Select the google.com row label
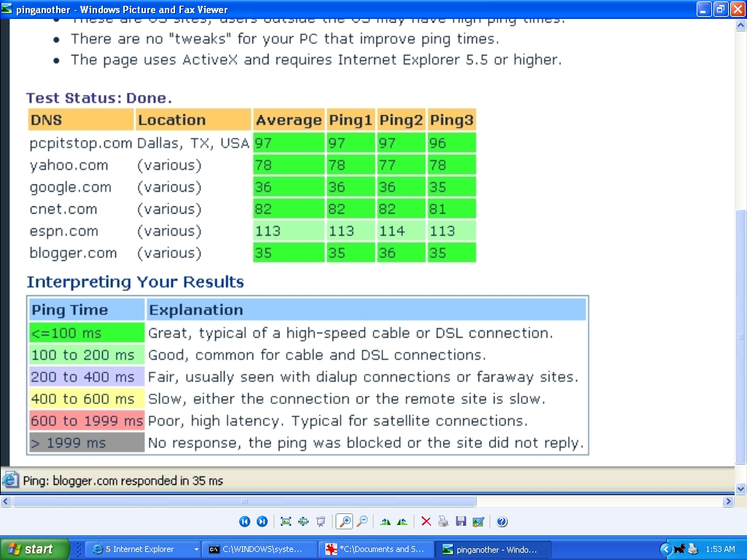The height and width of the screenshot is (560, 747). point(71,187)
